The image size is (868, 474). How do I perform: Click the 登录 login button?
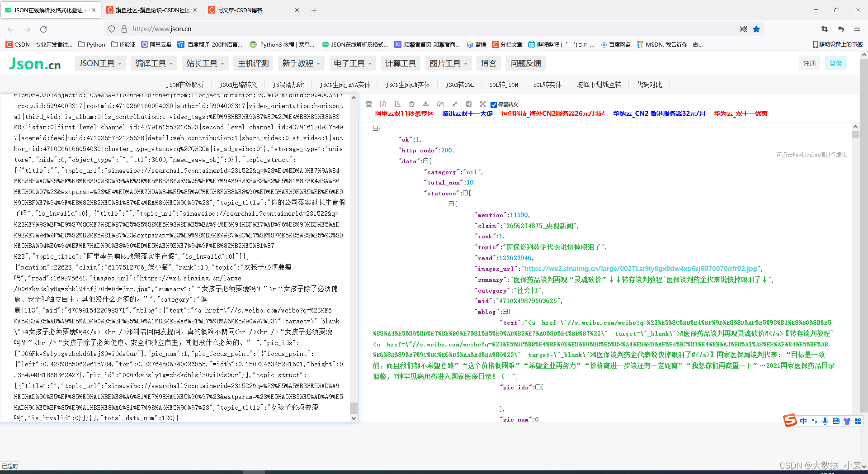coord(835,63)
